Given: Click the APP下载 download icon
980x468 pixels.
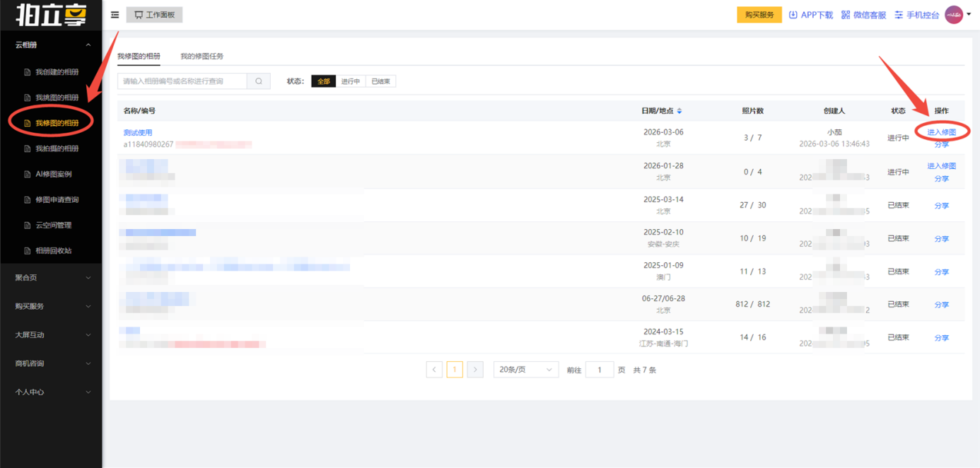Looking at the screenshot, I should pyautogui.click(x=793, y=15).
